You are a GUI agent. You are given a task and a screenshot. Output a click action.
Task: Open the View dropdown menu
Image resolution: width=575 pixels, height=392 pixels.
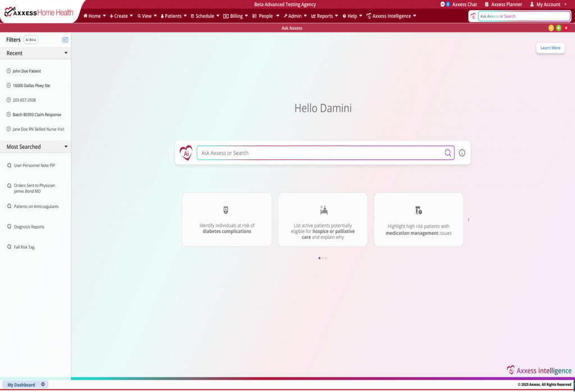147,16
